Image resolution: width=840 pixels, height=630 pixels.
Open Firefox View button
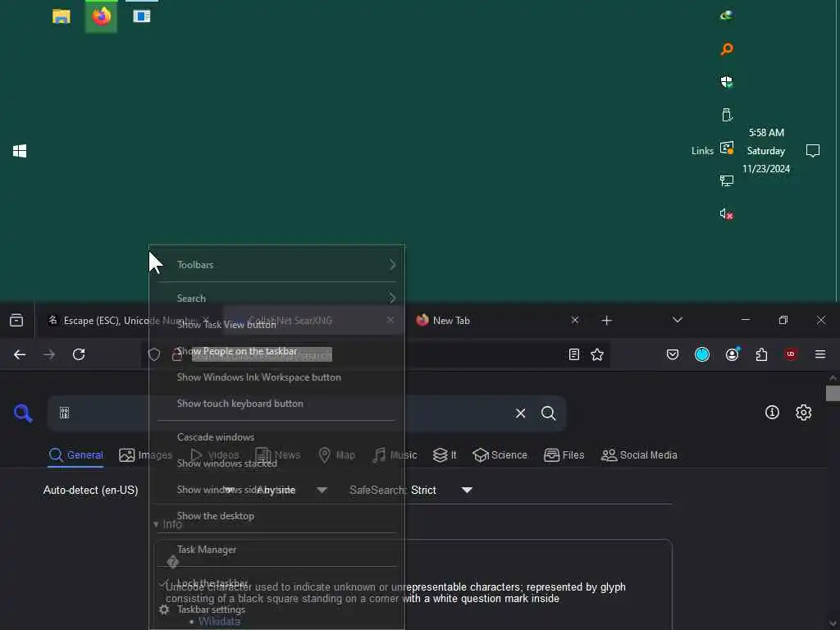pyautogui.click(x=16, y=321)
